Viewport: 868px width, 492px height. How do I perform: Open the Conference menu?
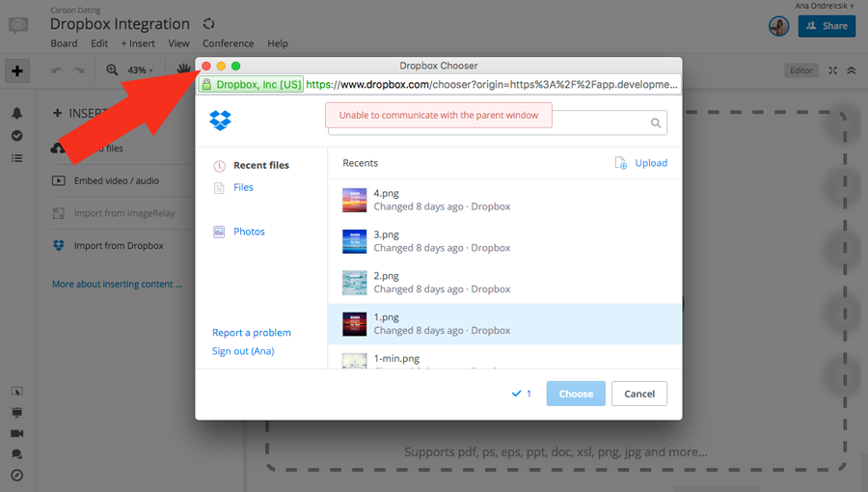228,43
